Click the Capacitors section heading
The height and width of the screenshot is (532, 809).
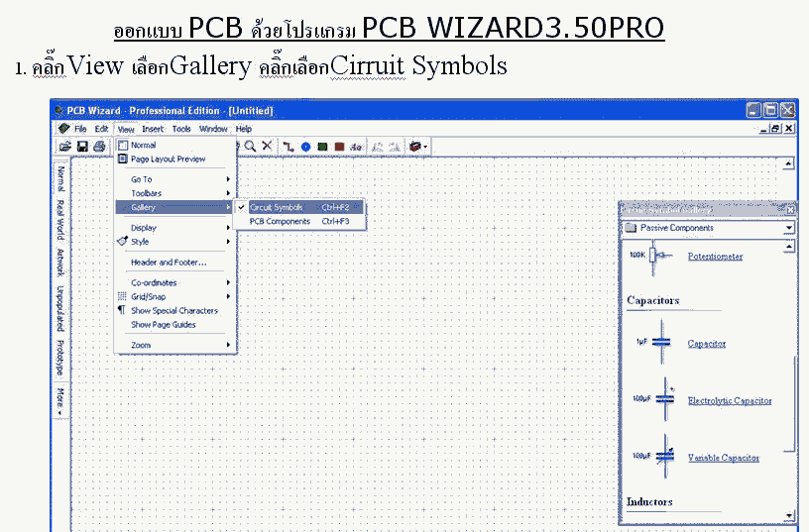pos(652,300)
